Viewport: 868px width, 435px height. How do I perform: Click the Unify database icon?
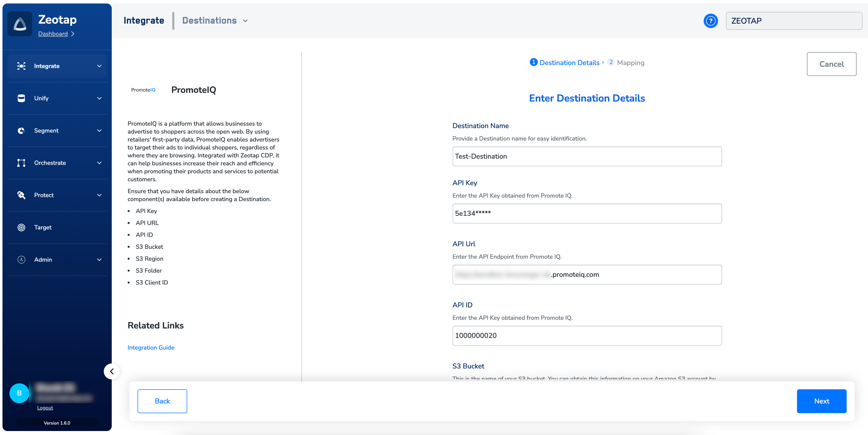(x=21, y=98)
